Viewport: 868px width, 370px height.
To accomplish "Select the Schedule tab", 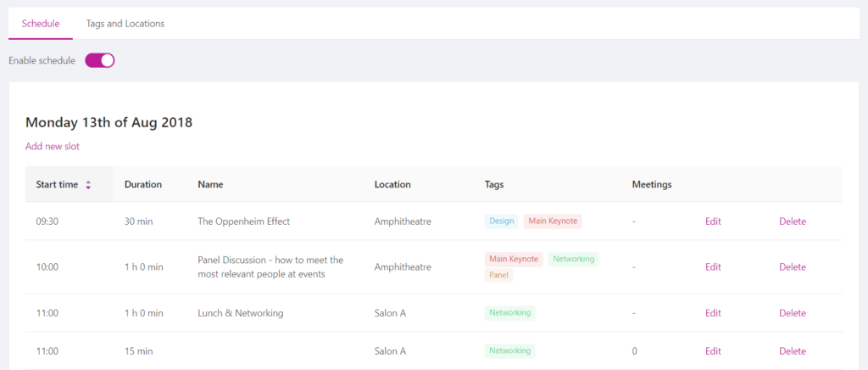I will (x=41, y=24).
